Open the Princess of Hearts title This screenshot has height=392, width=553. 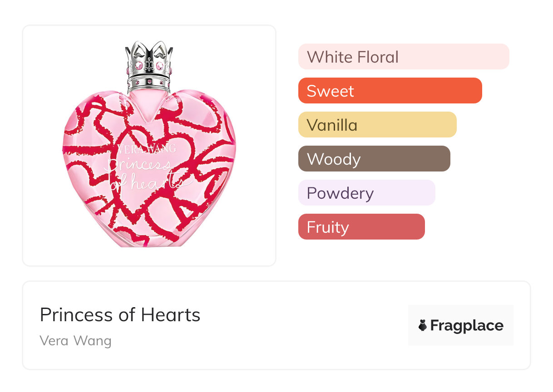click(x=120, y=315)
